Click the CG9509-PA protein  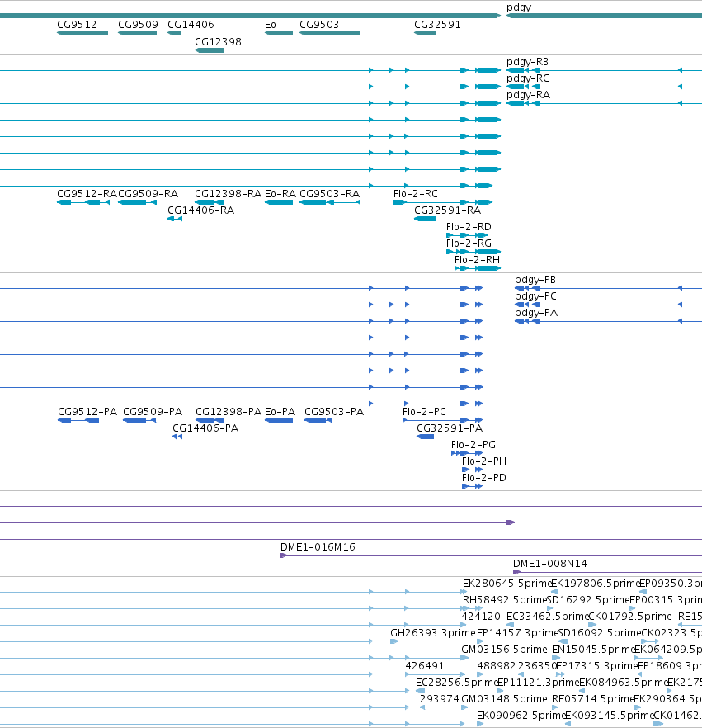pyautogui.click(x=139, y=420)
